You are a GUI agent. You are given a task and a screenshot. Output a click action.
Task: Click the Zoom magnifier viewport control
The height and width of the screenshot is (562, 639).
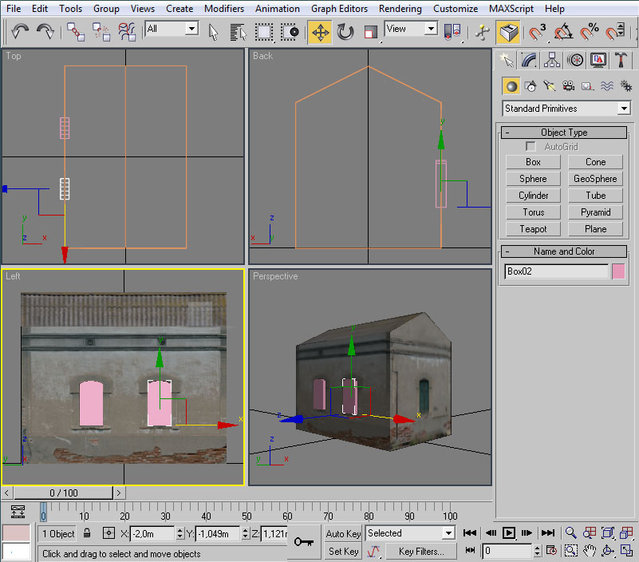point(570,534)
